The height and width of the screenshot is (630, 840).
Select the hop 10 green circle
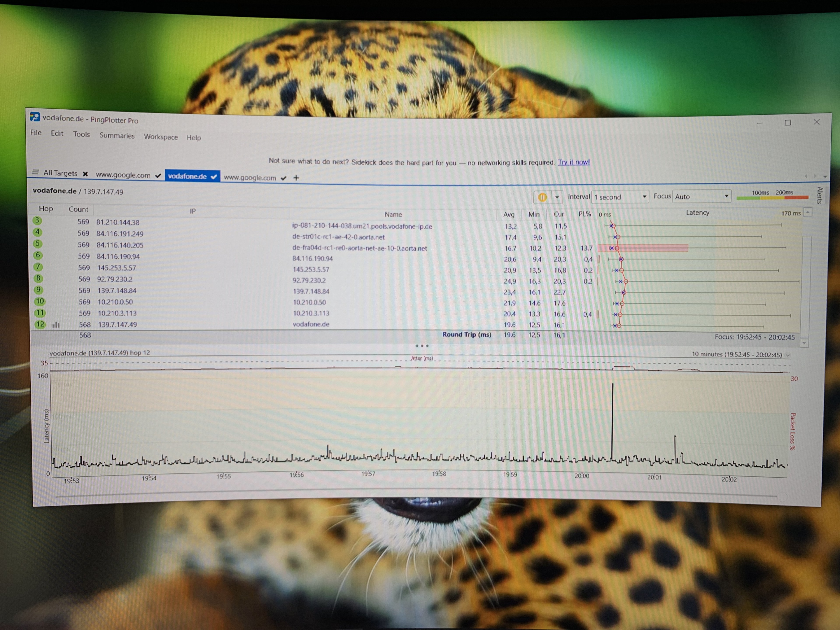point(40,301)
